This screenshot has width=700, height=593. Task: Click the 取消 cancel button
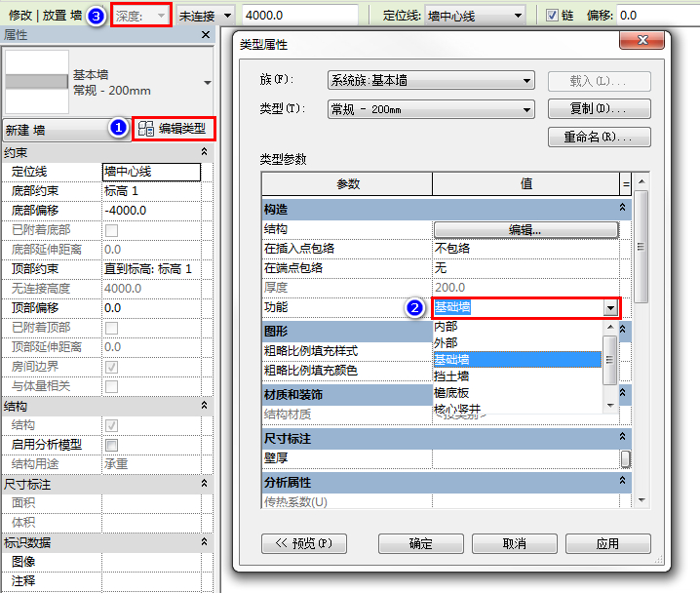pos(515,544)
